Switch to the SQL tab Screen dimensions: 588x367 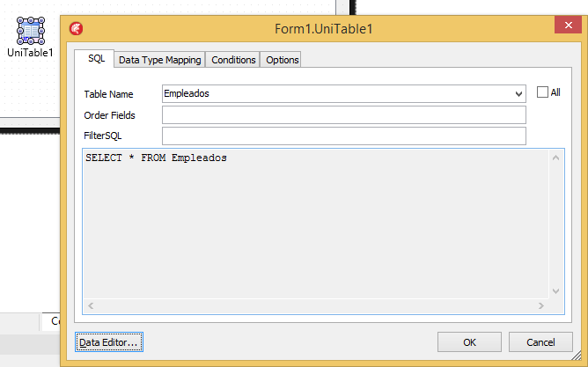tap(96, 59)
